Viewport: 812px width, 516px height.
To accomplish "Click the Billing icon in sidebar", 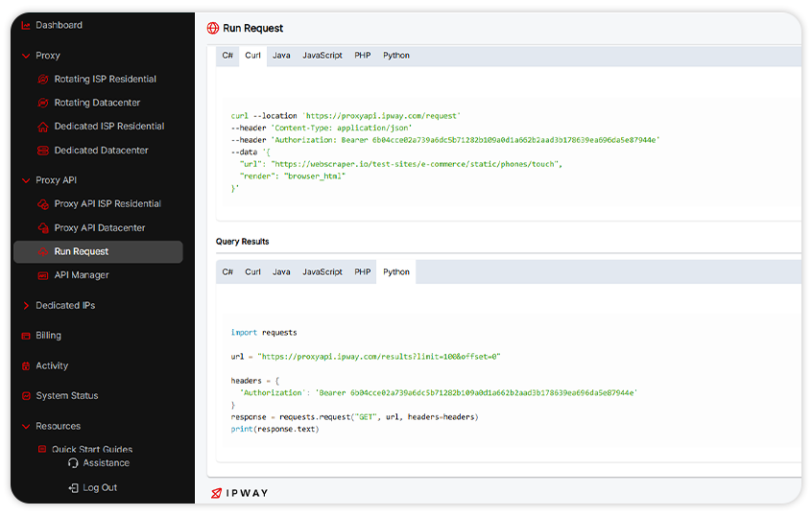I will coord(26,336).
